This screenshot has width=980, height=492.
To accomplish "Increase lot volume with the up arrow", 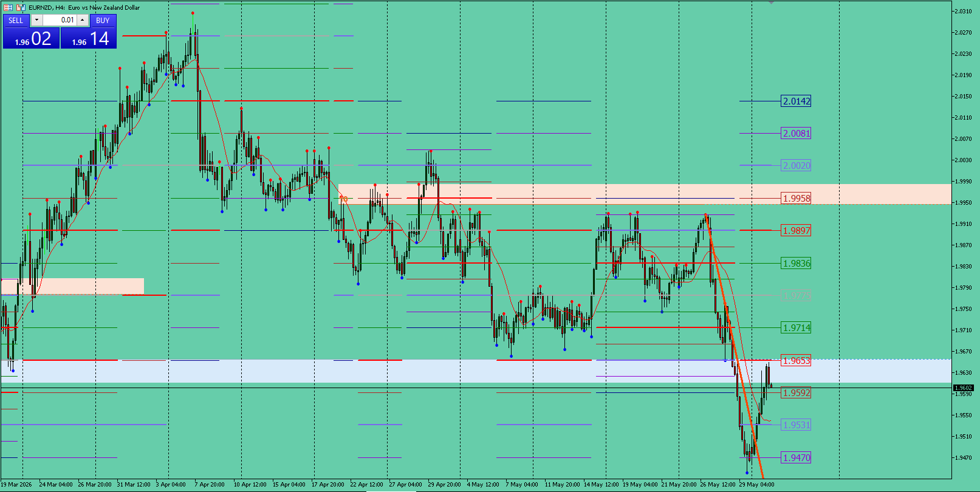I will [x=82, y=20].
